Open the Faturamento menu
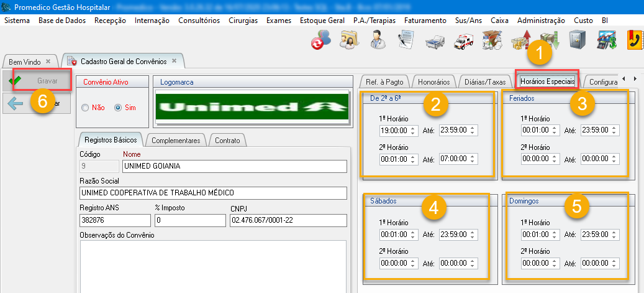644x293 pixels. (425, 21)
